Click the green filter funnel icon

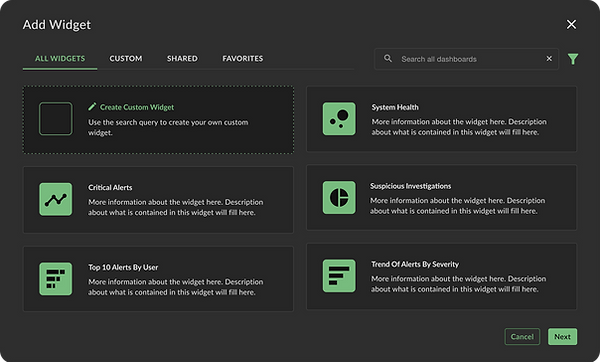tap(573, 59)
